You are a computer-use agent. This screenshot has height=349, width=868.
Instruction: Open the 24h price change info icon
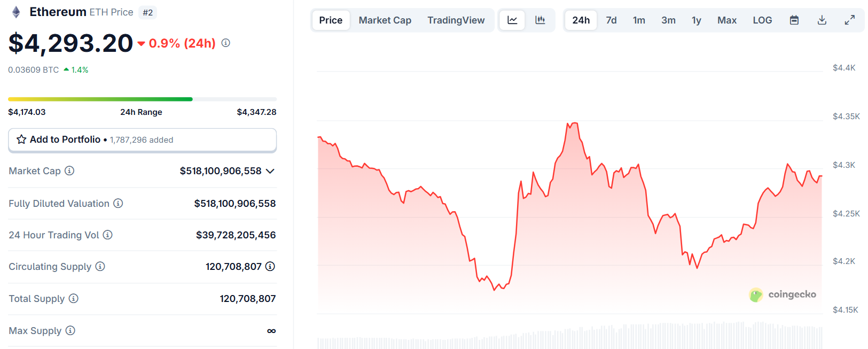coord(226,43)
